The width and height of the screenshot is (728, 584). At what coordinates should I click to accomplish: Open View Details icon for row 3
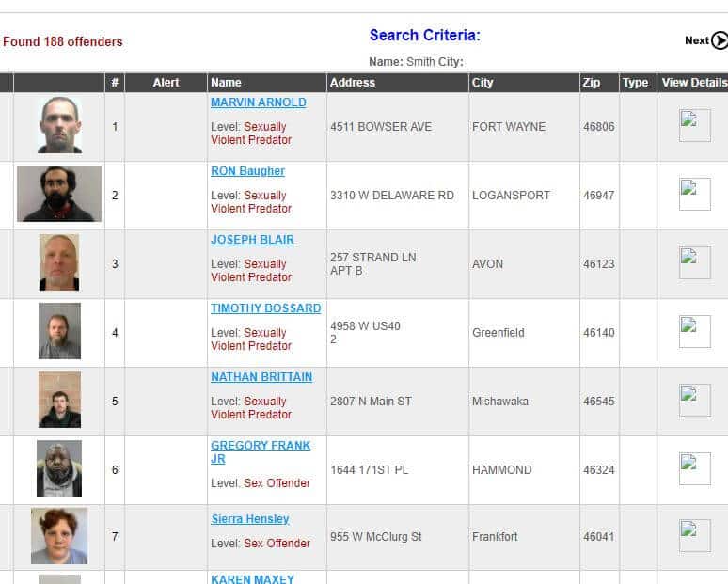click(695, 263)
